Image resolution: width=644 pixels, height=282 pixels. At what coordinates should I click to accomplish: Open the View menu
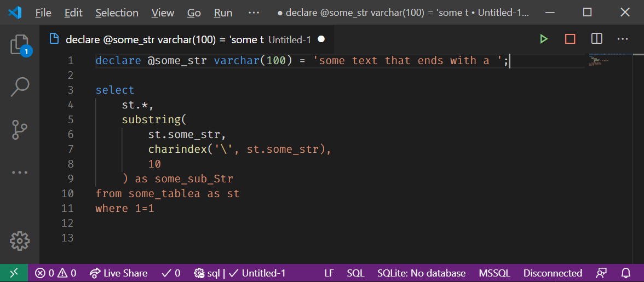tap(163, 13)
